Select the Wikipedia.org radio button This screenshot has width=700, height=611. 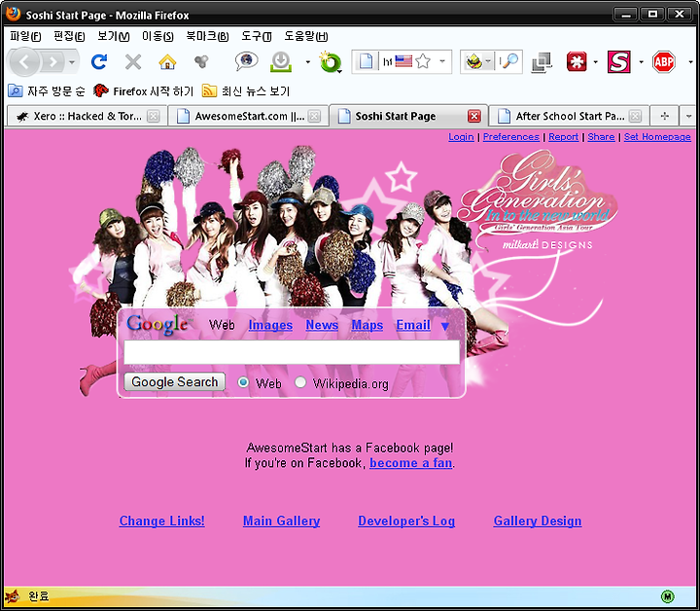(300, 382)
